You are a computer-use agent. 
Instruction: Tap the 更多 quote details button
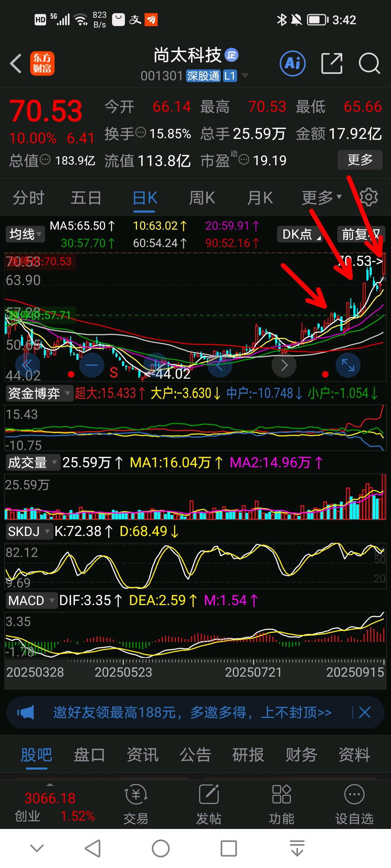[x=360, y=159]
